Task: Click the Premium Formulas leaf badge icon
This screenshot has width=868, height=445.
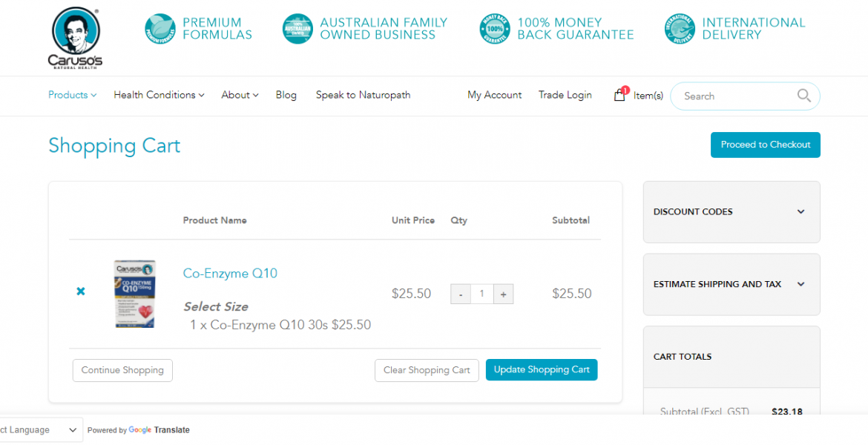Action: coord(160,29)
